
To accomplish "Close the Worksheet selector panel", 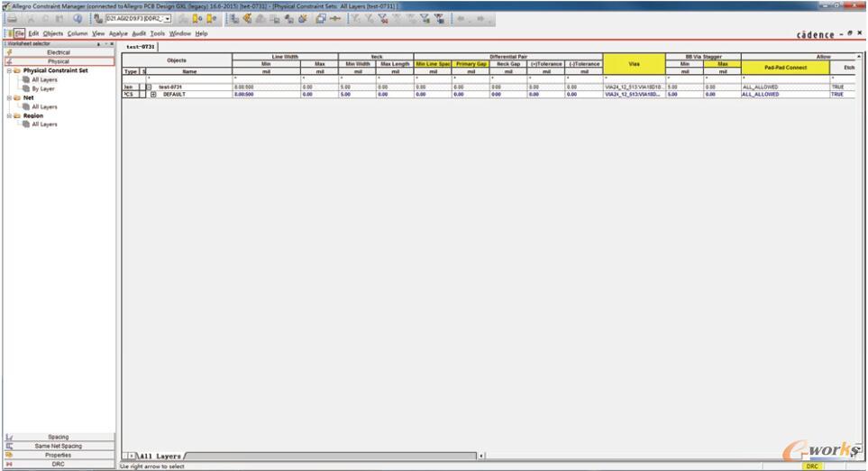I will pos(111,44).
